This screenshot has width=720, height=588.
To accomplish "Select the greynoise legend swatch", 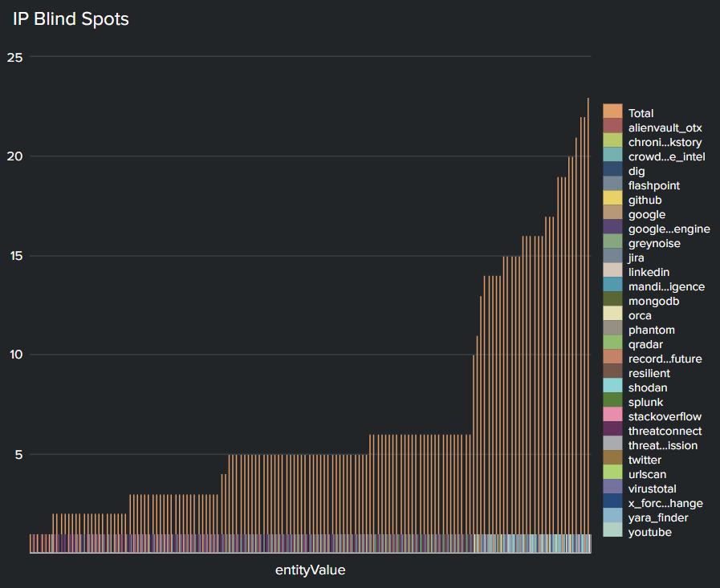I will pos(612,241).
